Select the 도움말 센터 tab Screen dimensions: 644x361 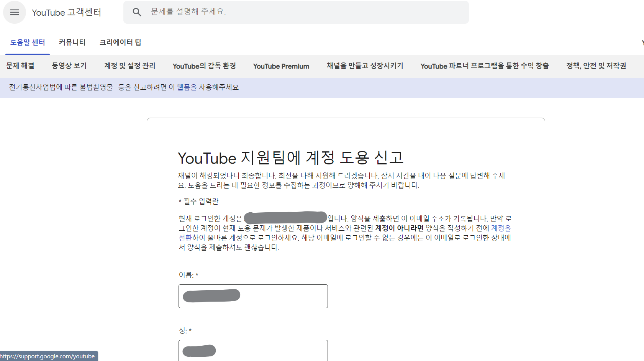click(28, 42)
